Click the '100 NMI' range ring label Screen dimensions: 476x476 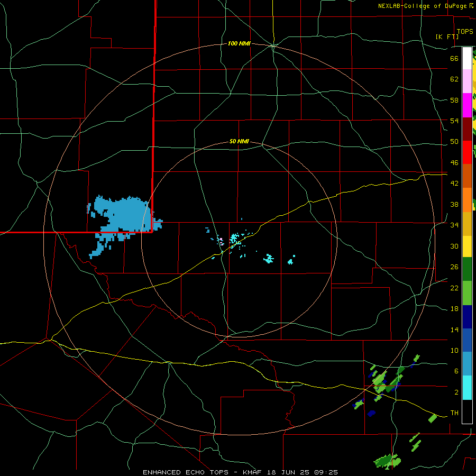pos(239,44)
